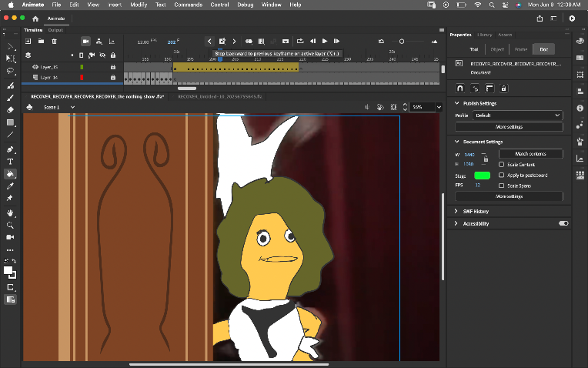Select the Asset Warp pin tool

[x=10, y=198]
